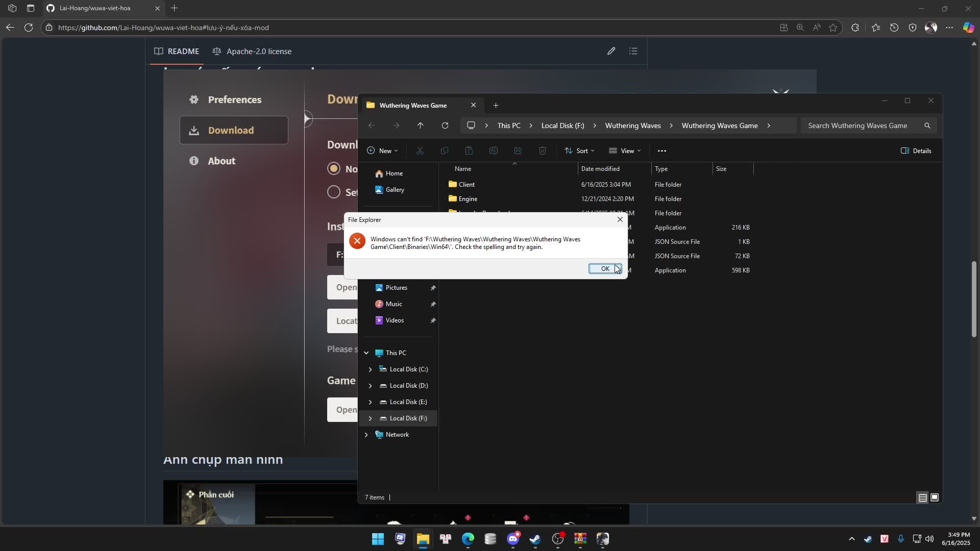The image size is (980, 551).
Task: Click the Delete trash icon
Action: 542,151
